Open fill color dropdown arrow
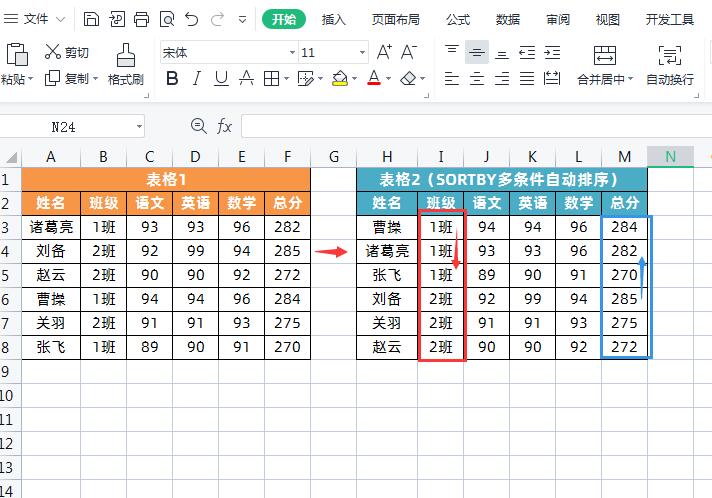The height and width of the screenshot is (498, 712). click(x=354, y=79)
